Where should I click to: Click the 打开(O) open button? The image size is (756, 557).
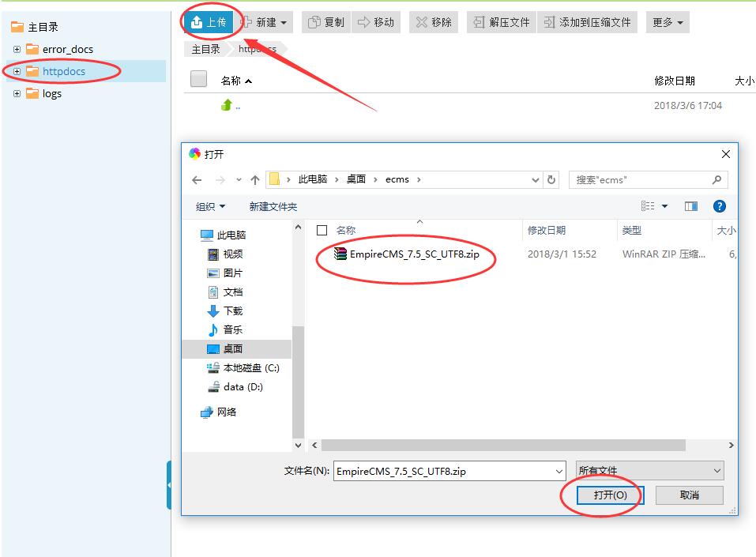pyautogui.click(x=610, y=495)
